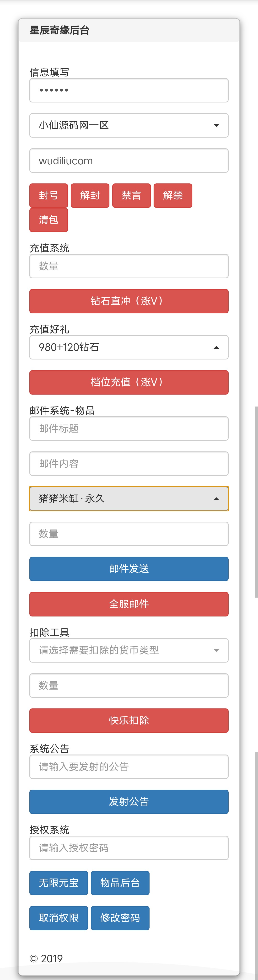The width and height of the screenshot is (258, 980).
Task: Click the 封号 ban button
Action: [49, 196]
